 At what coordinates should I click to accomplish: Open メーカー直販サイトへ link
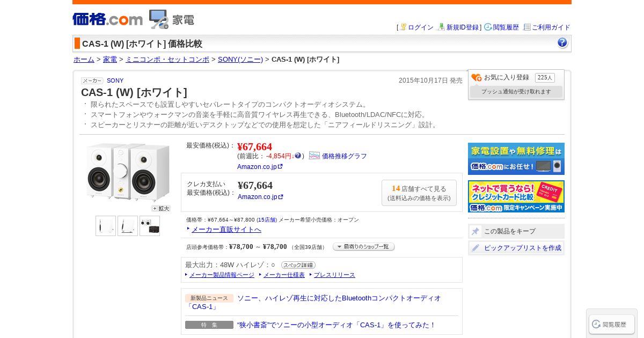coord(226,230)
